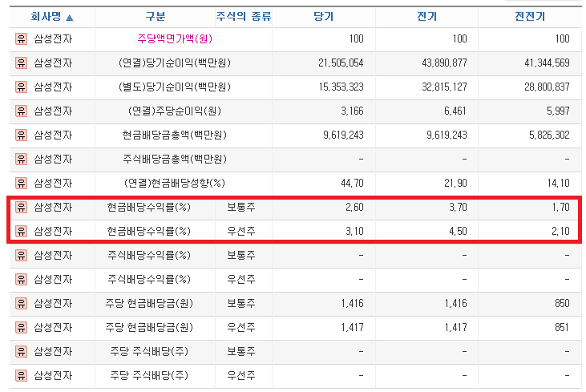Select the (별도)당기순이익(백만원) label

click(175, 87)
